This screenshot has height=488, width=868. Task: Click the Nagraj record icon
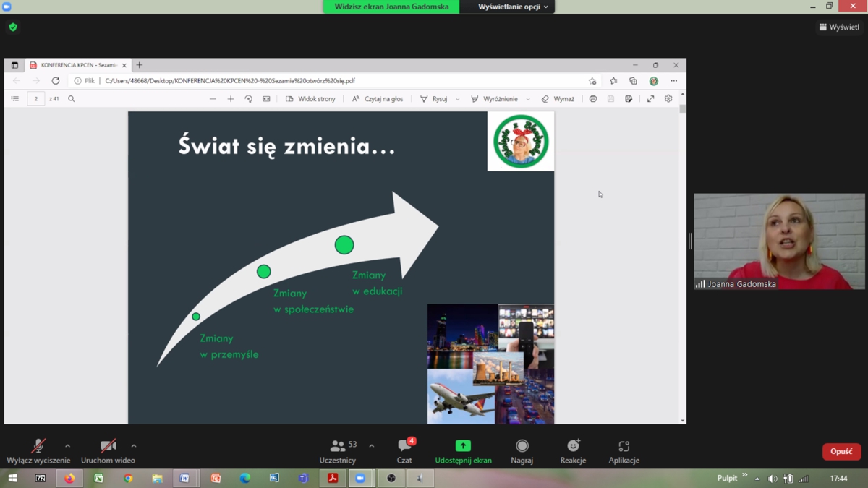[522, 446]
